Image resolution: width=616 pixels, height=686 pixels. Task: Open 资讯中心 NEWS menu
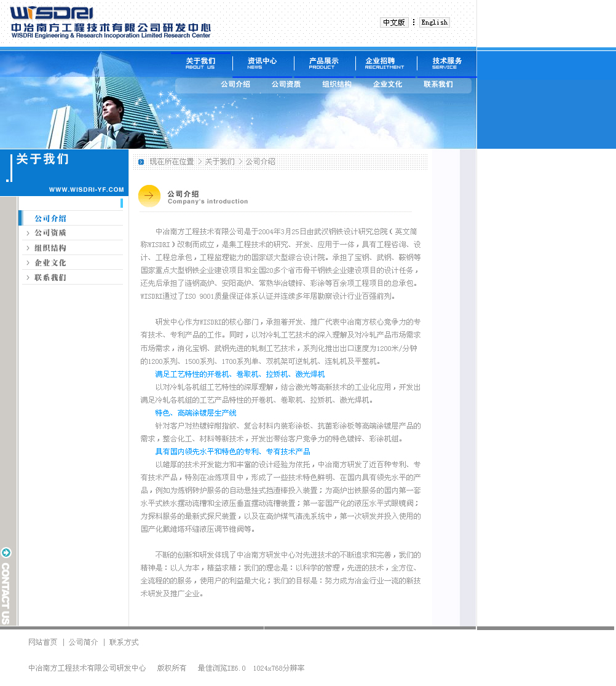(x=262, y=63)
